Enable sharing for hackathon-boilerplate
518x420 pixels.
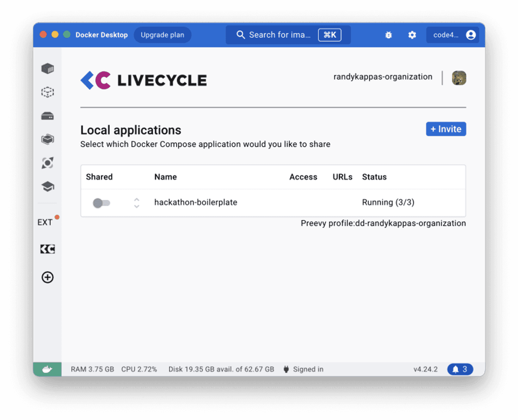click(101, 203)
